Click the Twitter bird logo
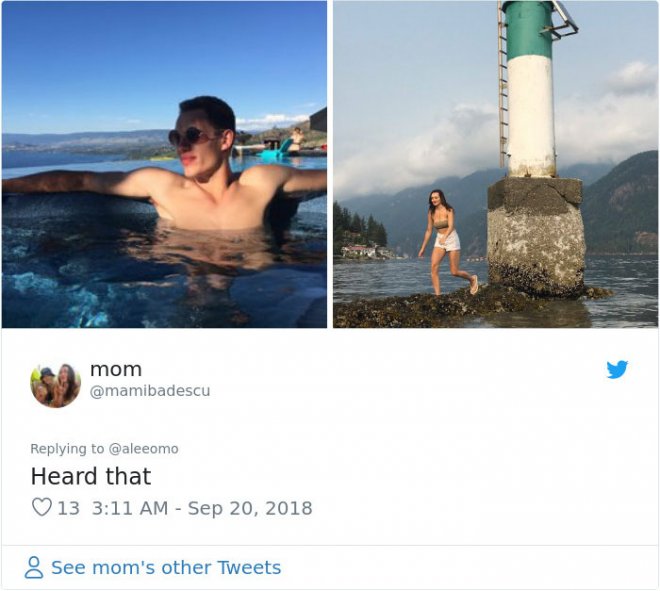The image size is (660, 591). (617, 370)
